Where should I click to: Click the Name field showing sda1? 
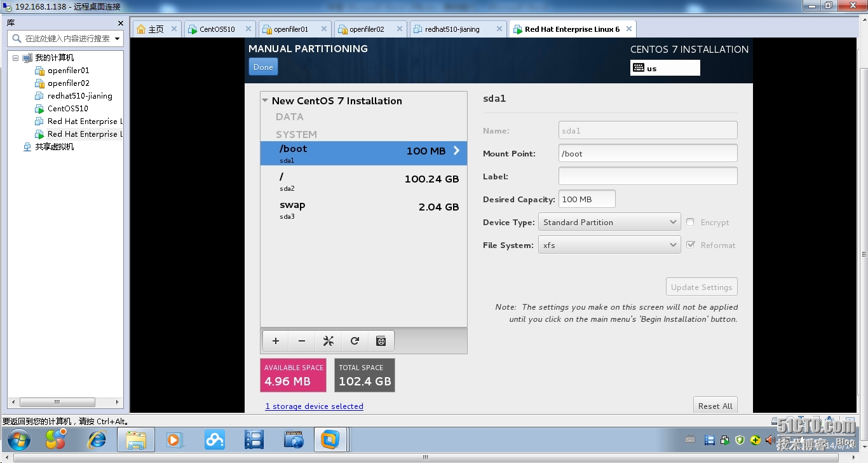tap(648, 130)
